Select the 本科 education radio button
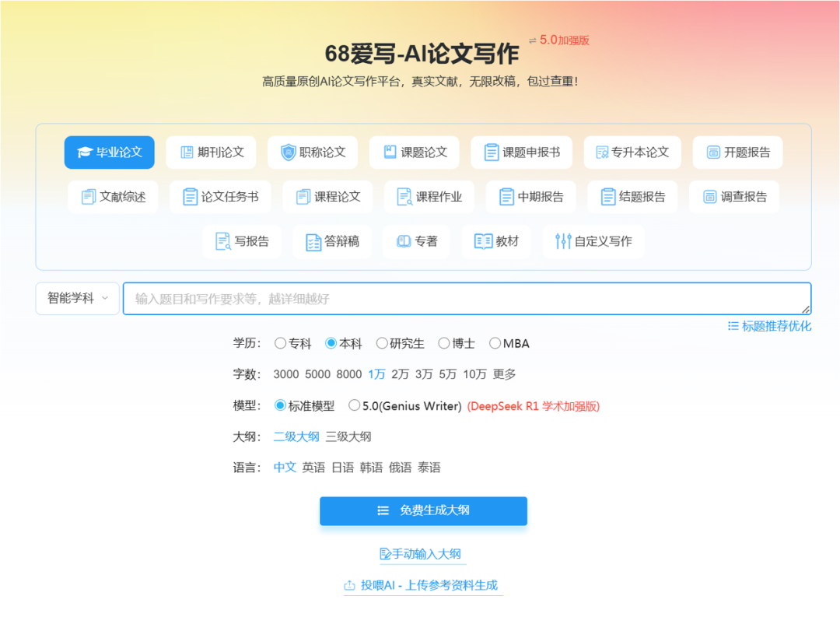The width and height of the screenshot is (840, 617). coord(331,343)
